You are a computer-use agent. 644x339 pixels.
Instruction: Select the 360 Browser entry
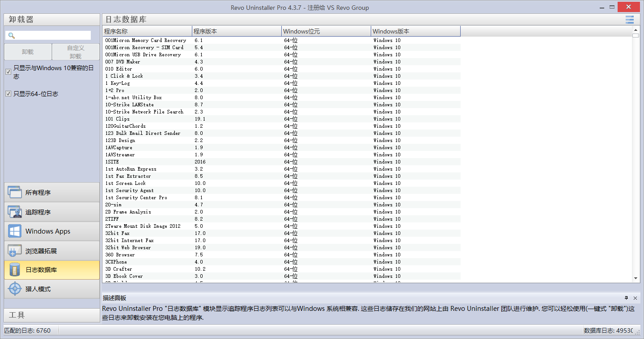[x=282, y=255]
